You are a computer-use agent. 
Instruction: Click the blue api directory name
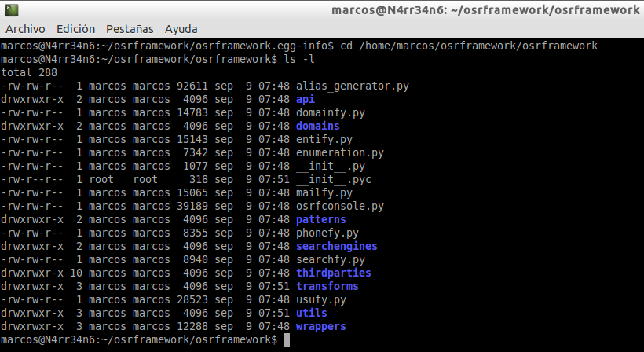click(305, 99)
